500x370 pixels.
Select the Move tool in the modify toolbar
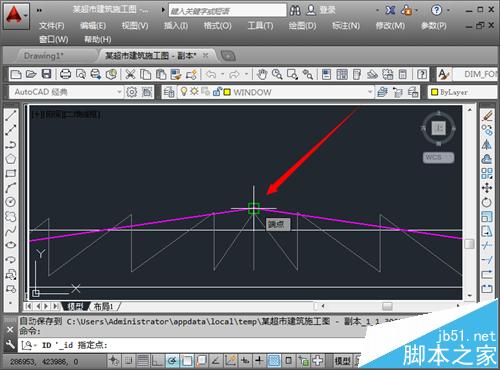[x=487, y=188]
